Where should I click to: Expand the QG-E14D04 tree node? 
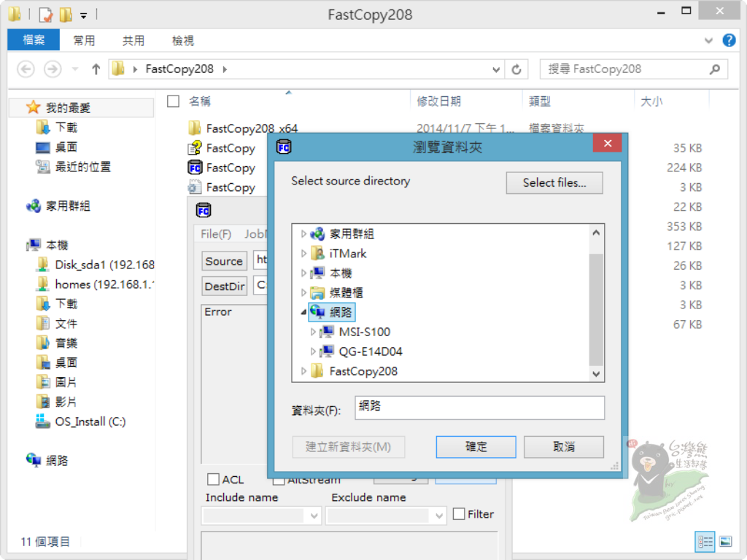312,351
